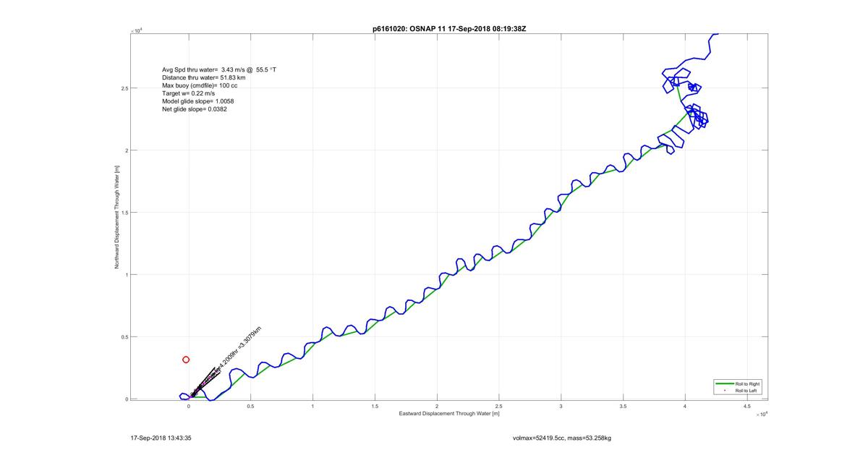Viewport: 868px width, 450px height.
Task: Click the red circle marker on the plot
Action: [x=186, y=360]
